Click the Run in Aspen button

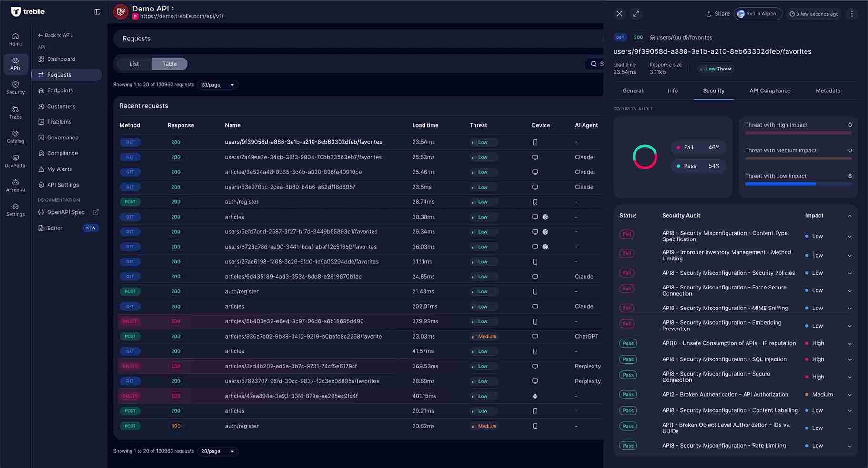click(757, 14)
